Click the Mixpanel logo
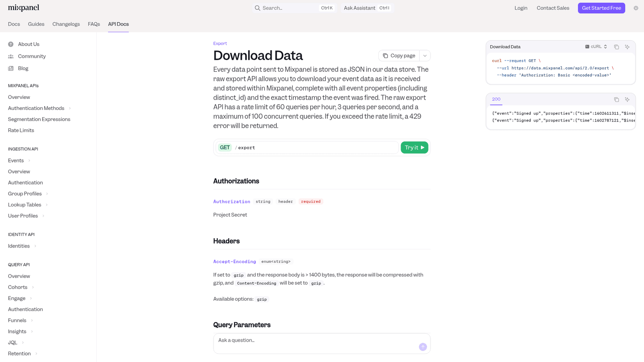 (x=23, y=8)
